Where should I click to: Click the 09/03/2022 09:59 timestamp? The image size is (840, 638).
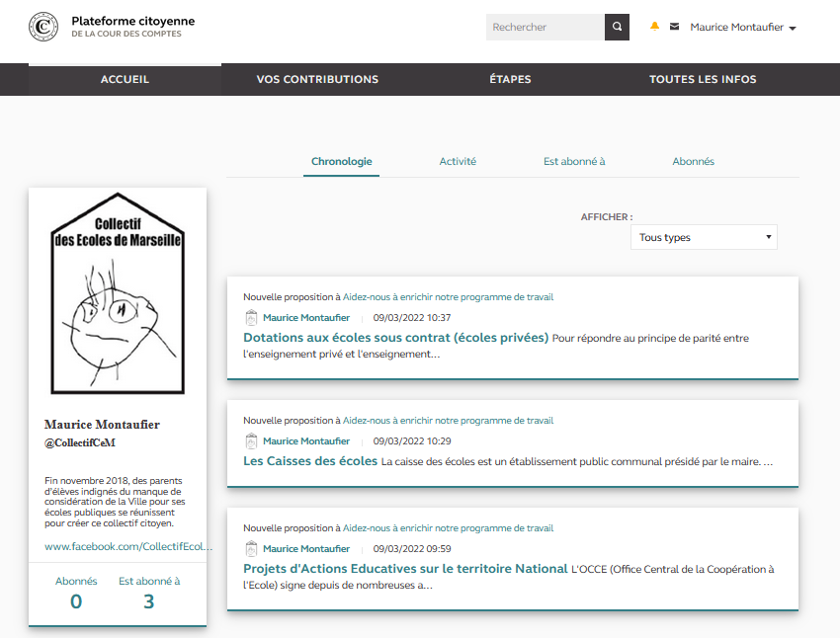[x=412, y=549]
